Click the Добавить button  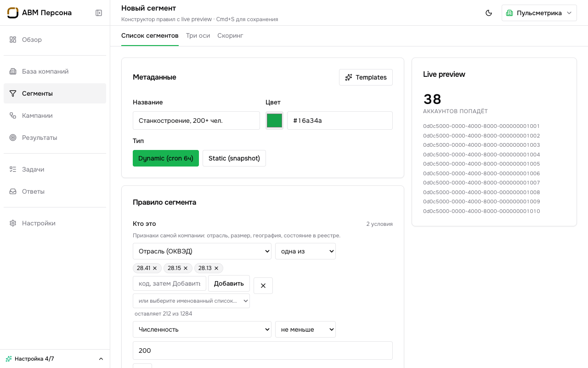(x=229, y=283)
